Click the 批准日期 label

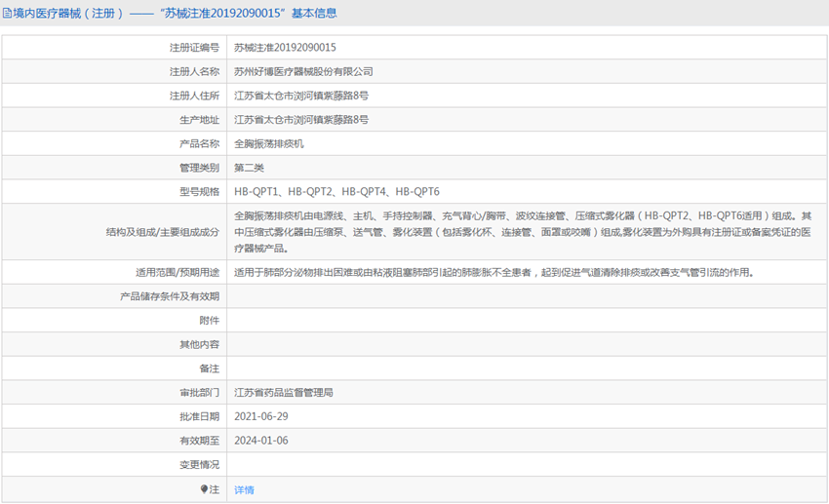pos(199,416)
